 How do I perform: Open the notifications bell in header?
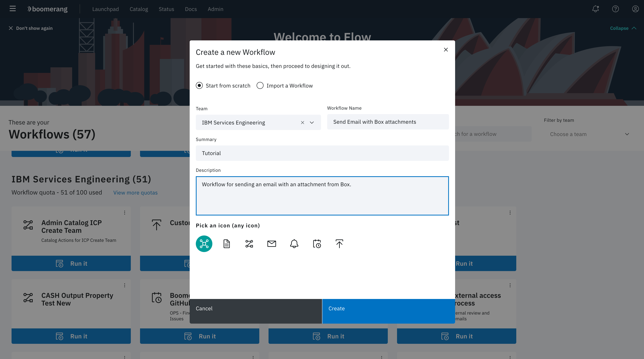596,9
